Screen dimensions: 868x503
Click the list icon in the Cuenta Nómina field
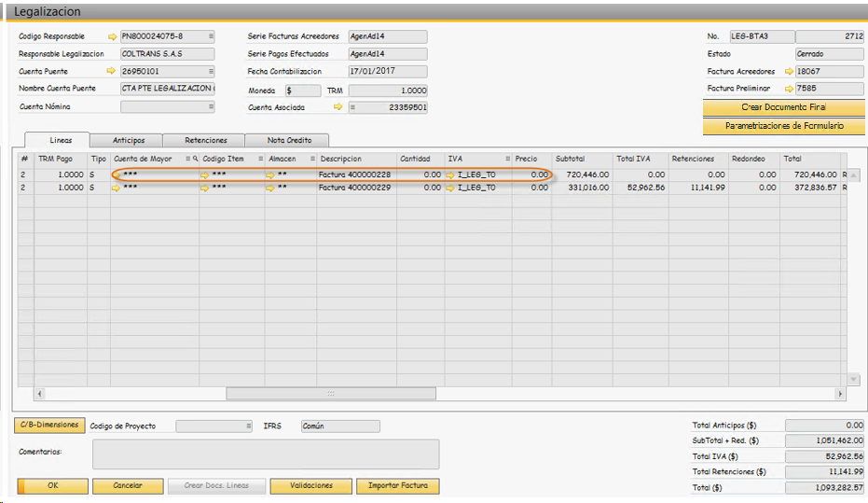(211, 107)
